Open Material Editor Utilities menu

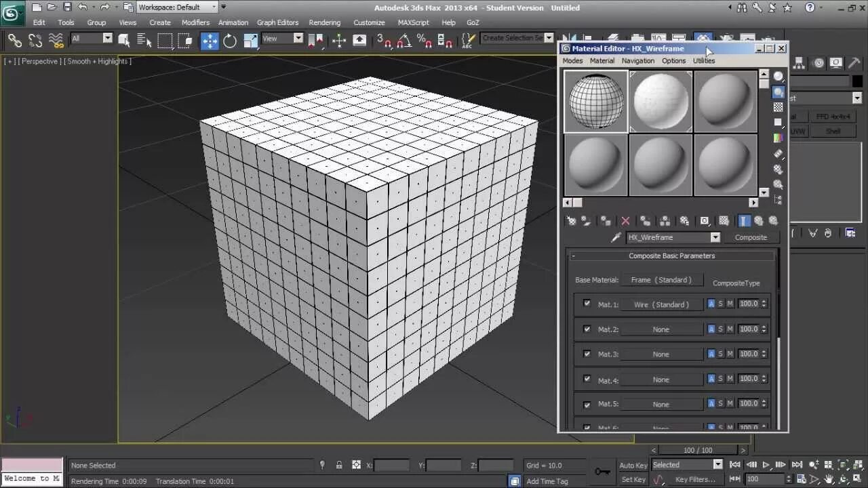(x=704, y=61)
